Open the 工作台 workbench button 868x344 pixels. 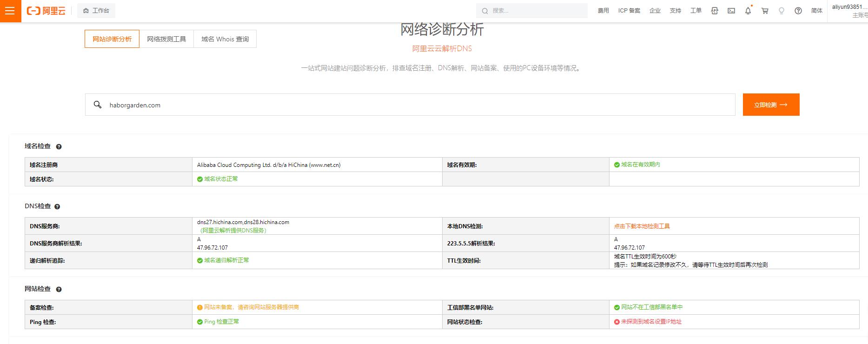[x=96, y=11]
